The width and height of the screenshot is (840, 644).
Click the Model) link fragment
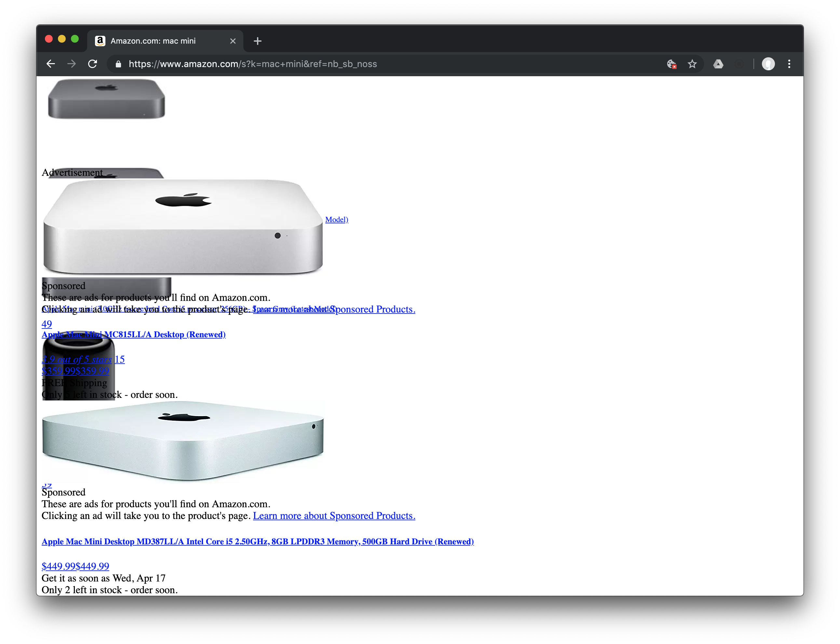(337, 219)
